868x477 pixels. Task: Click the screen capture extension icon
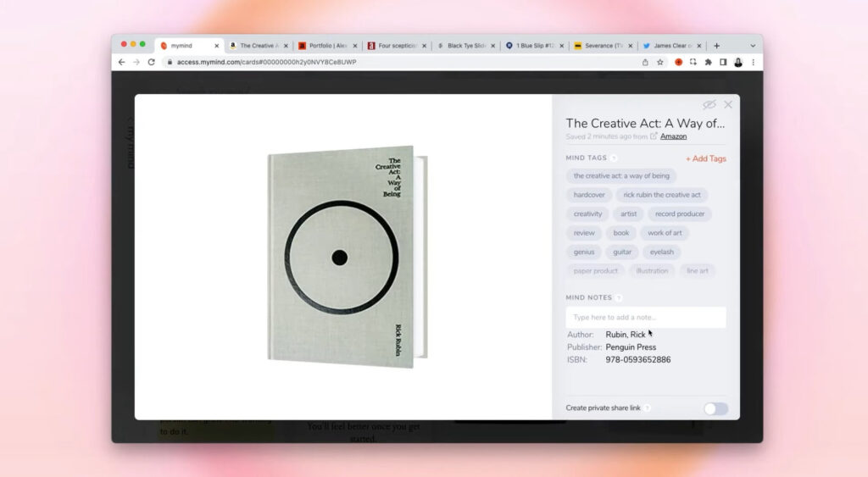pyautogui.click(x=693, y=63)
